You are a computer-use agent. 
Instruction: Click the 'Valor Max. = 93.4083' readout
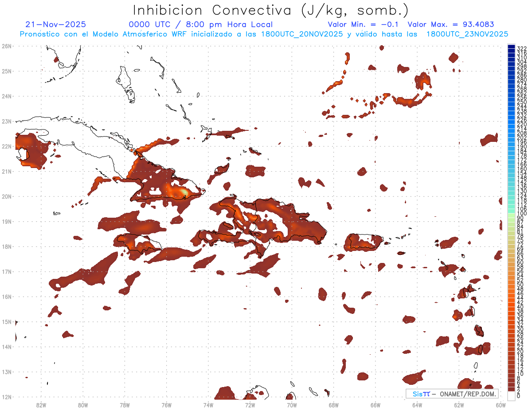pyautogui.click(x=451, y=25)
